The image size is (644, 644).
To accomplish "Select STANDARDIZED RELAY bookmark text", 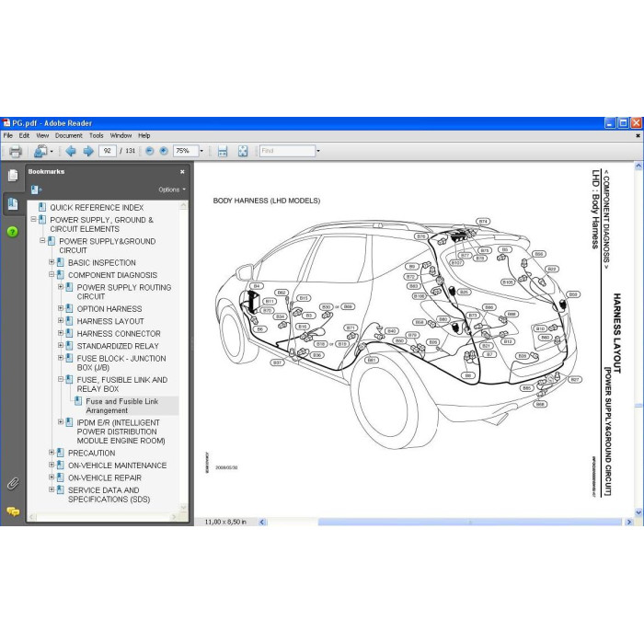I will [118, 346].
